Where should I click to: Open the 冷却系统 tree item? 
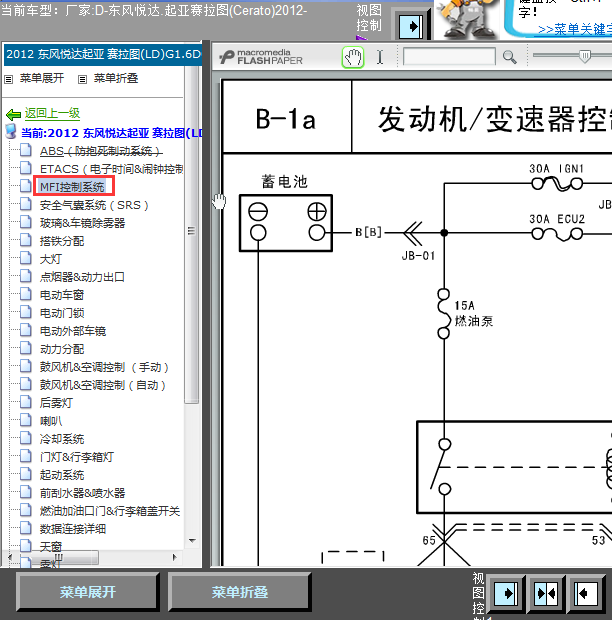coord(62,439)
